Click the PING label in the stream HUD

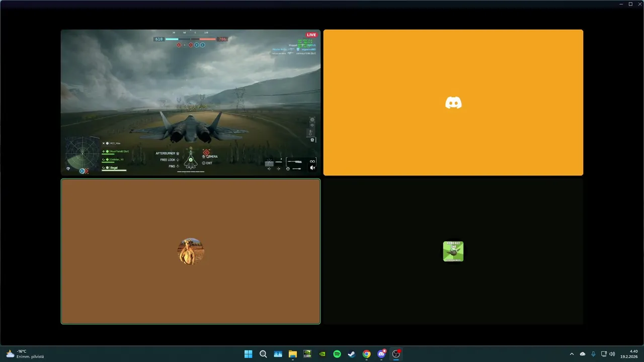(x=172, y=166)
